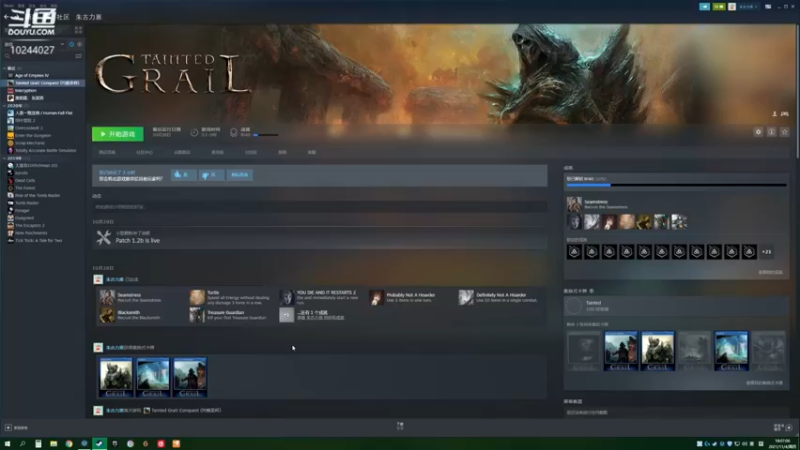The height and width of the screenshot is (450, 800).
Task: Open the last tab in game navigation row
Action: click(312, 152)
